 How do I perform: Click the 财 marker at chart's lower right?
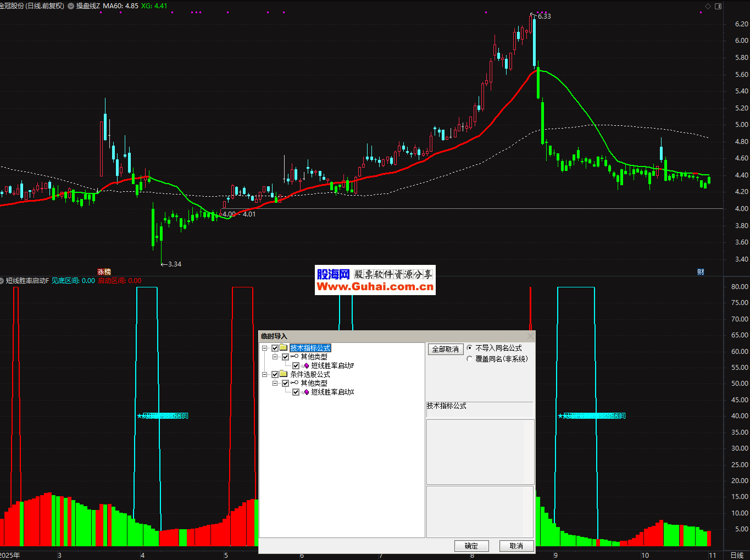point(701,271)
